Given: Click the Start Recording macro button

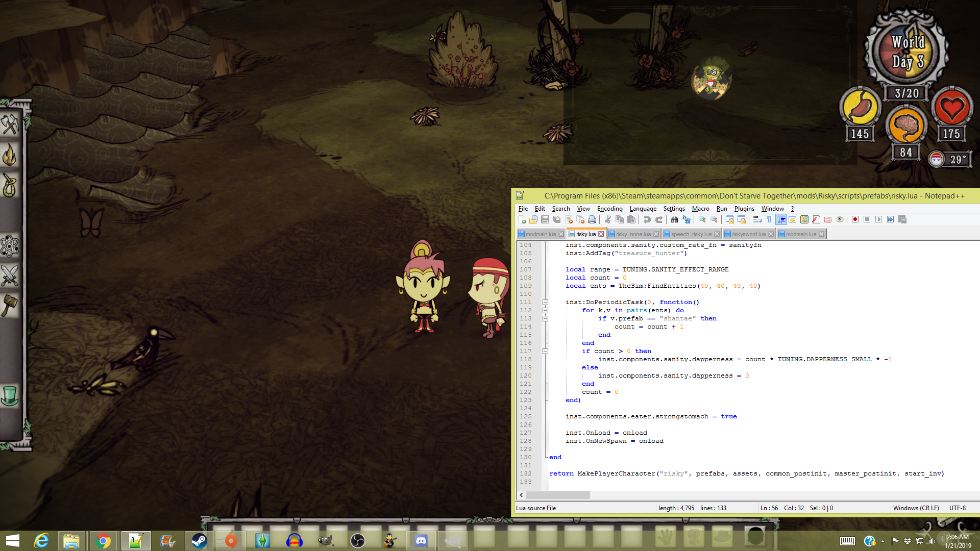Looking at the screenshot, I should coord(855,219).
